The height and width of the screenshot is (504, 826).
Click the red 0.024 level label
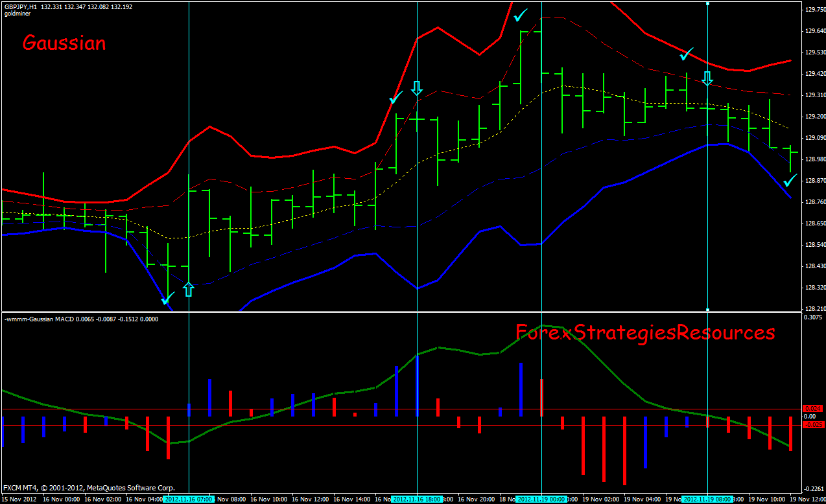click(813, 408)
